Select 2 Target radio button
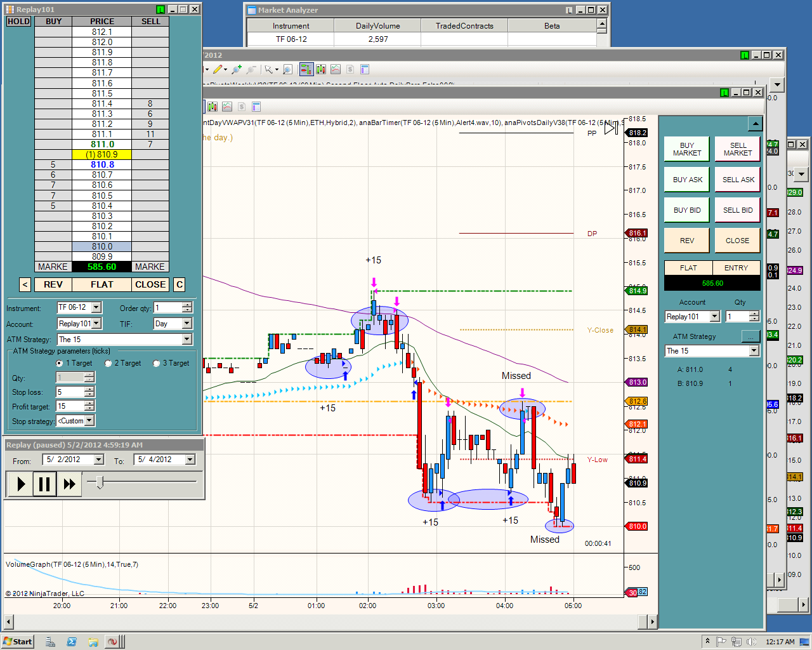Viewport: 812px width, 650px height. (108, 363)
